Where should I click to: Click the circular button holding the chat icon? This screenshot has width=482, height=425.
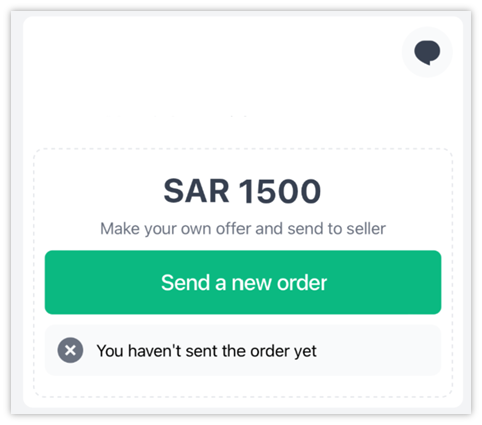427,52
